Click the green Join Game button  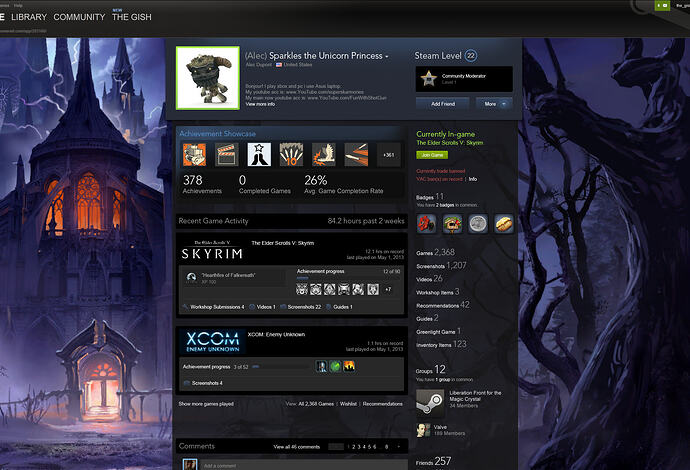pos(432,155)
